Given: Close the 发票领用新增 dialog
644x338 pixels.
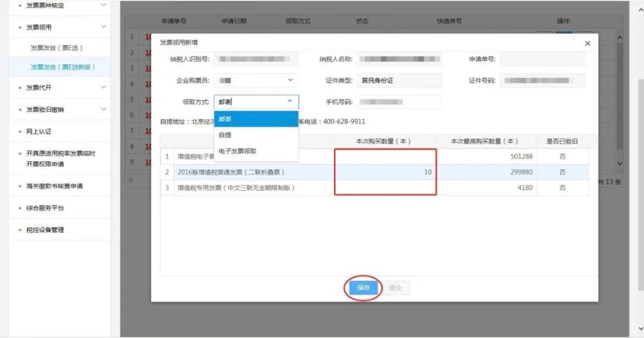Looking at the screenshot, I should coord(587,44).
